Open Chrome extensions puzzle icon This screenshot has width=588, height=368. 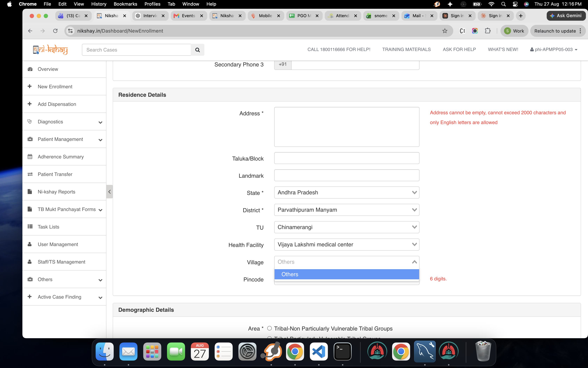tap(488, 31)
